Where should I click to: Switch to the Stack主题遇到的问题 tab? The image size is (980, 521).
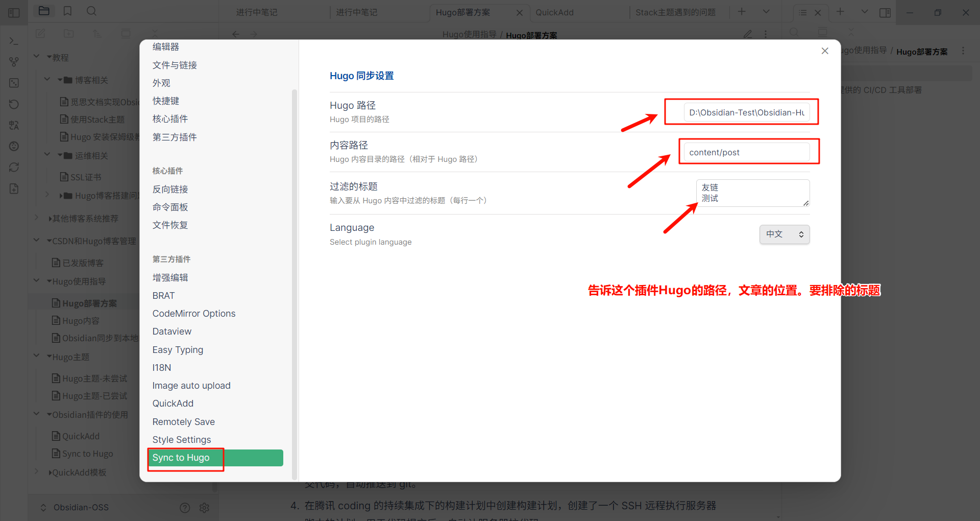coord(675,12)
